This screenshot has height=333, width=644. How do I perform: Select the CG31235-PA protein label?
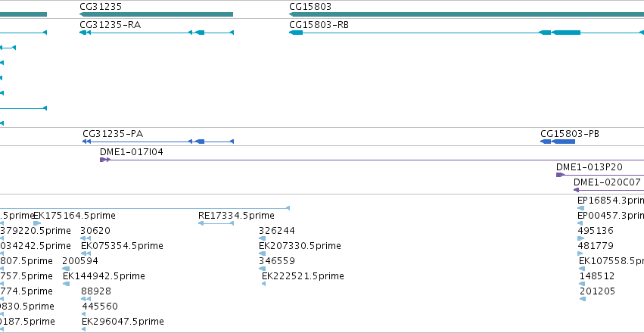pyautogui.click(x=113, y=134)
